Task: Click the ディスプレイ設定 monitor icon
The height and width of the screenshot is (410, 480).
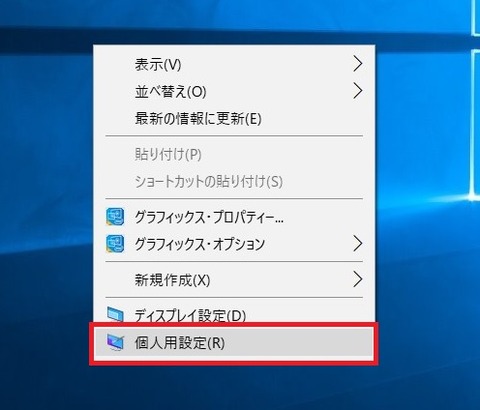Action: pos(115,314)
